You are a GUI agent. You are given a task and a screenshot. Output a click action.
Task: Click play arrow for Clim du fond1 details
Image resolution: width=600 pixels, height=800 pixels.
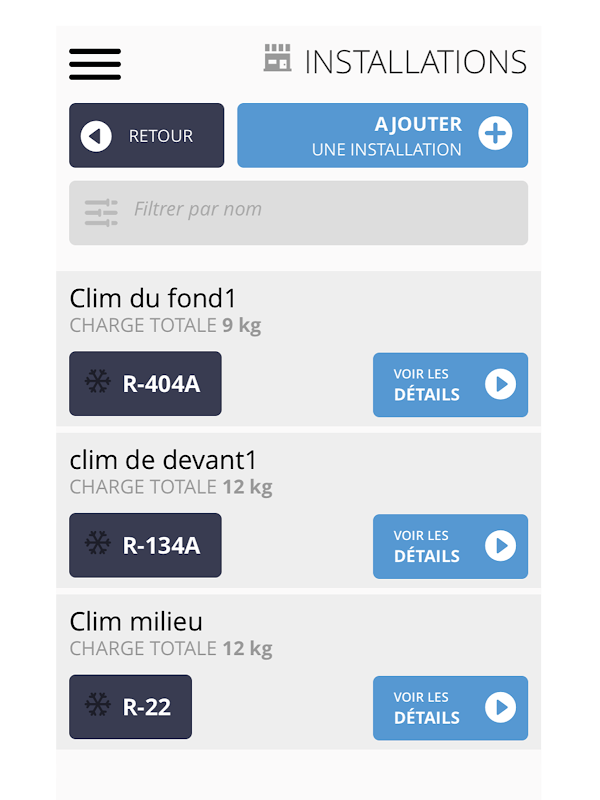tap(500, 384)
